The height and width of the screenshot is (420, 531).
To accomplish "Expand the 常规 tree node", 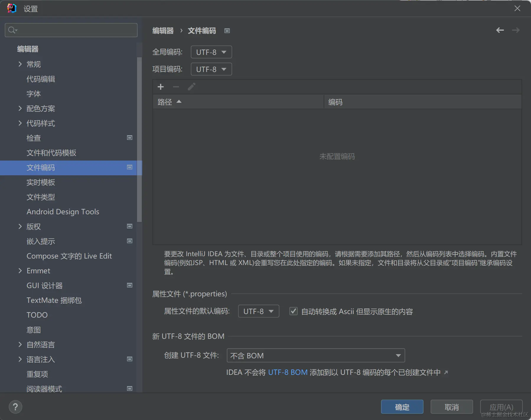I will click(20, 64).
